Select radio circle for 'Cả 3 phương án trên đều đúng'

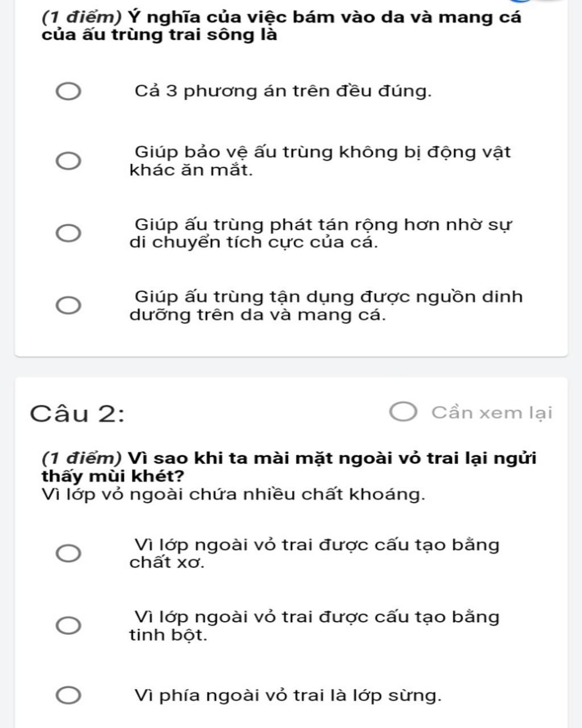[68, 92]
